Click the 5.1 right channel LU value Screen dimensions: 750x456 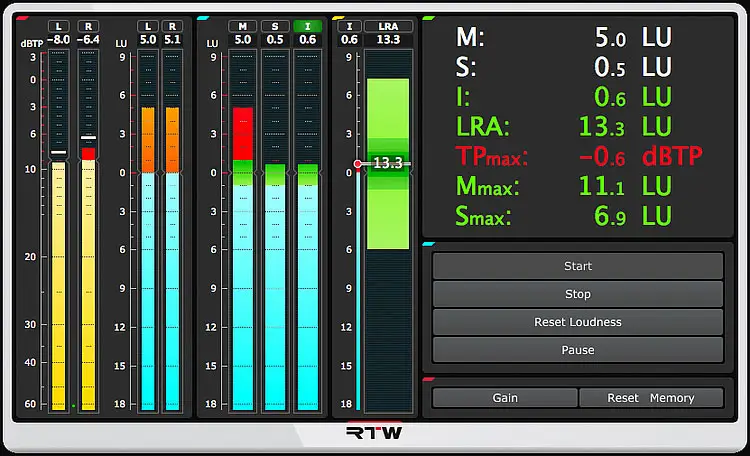click(172, 40)
